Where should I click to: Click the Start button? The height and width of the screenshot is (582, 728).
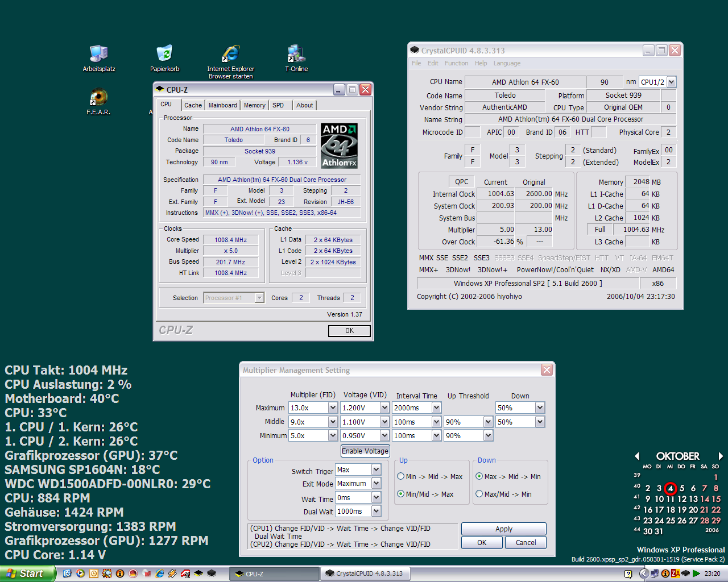pyautogui.click(x=27, y=573)
